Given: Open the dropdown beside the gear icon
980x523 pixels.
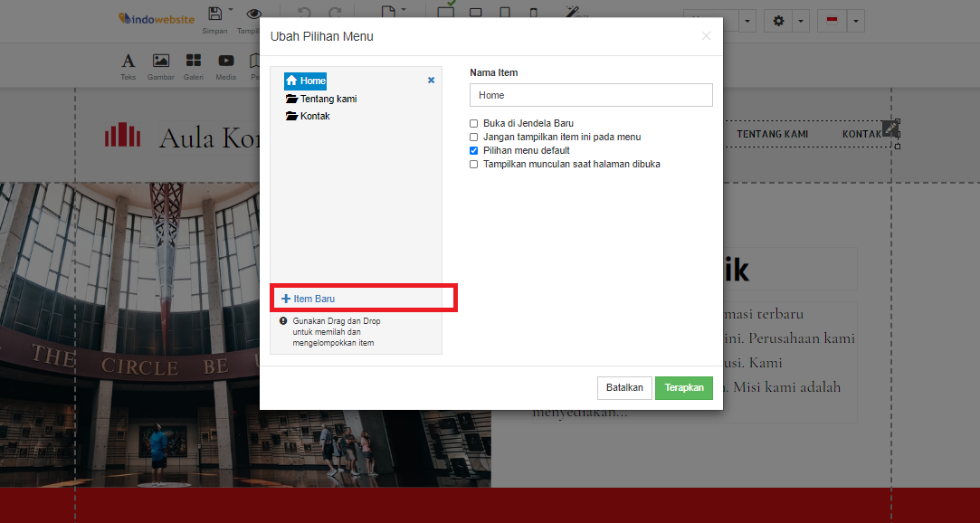Looking at the screenshot, I should click(800, 20).
